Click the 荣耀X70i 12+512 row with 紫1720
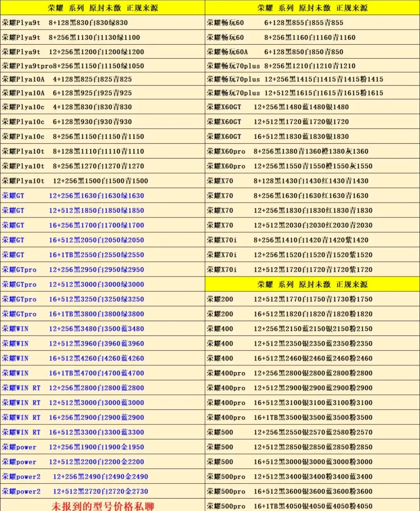Image resolution: width=420 pixels, height=511 pixels. (312, 269)
